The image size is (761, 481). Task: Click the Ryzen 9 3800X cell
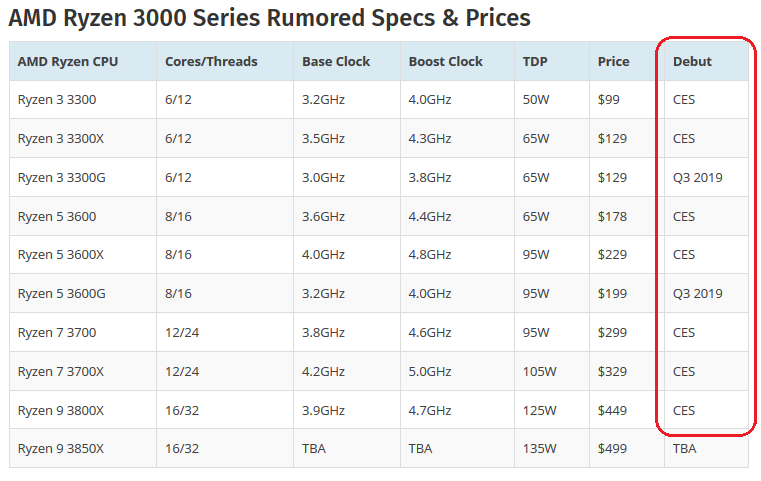click(61, 410)
